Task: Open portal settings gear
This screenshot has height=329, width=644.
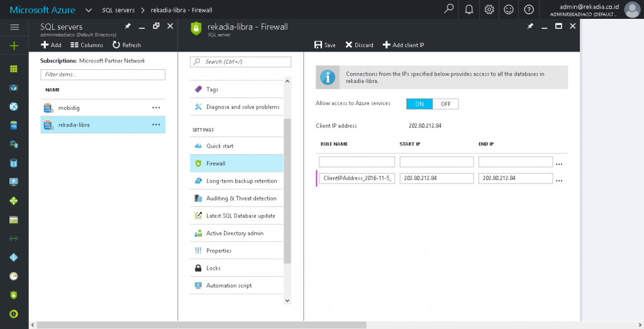Action: 489,9
